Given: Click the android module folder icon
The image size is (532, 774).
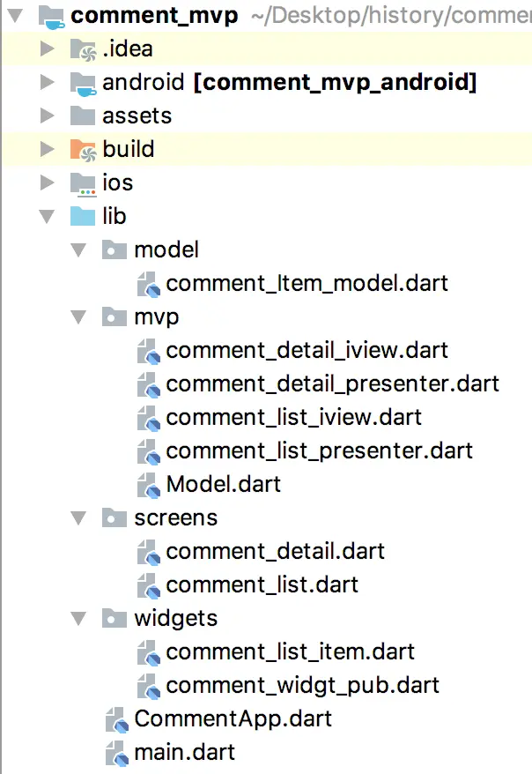Looking at the screenshot, I should (x=83, y=83).
